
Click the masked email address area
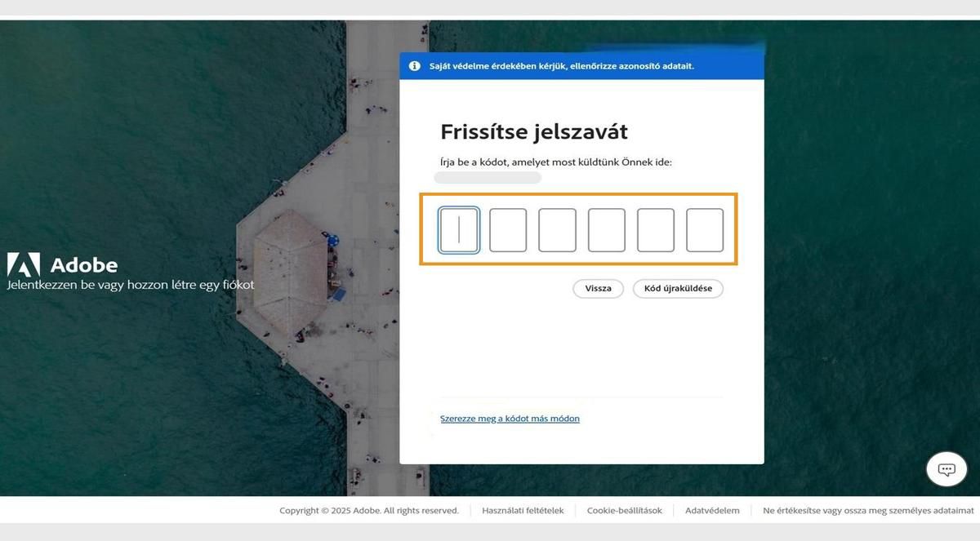pyautogui.click(x=488, y=176)
